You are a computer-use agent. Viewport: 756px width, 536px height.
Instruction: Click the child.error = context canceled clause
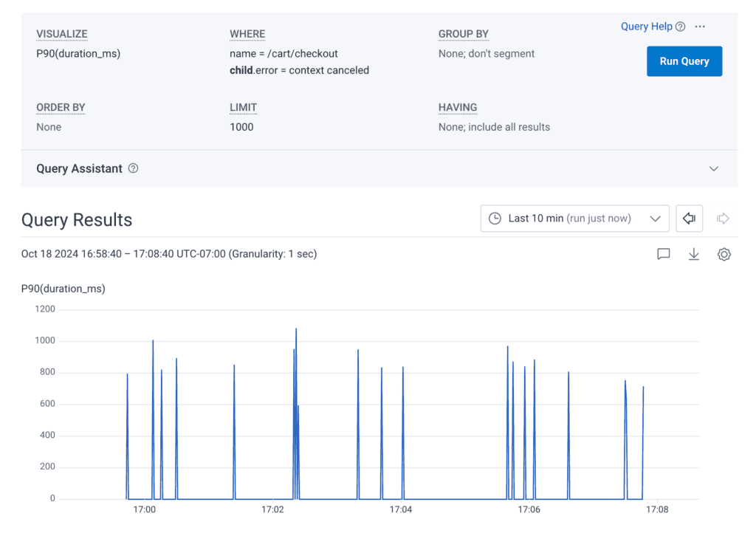coord(299,70)
